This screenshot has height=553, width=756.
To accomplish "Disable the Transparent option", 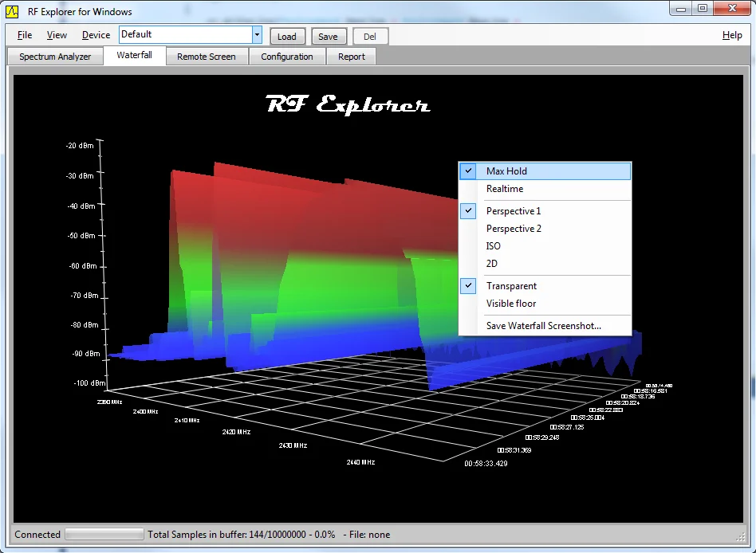I will (511, 286).
